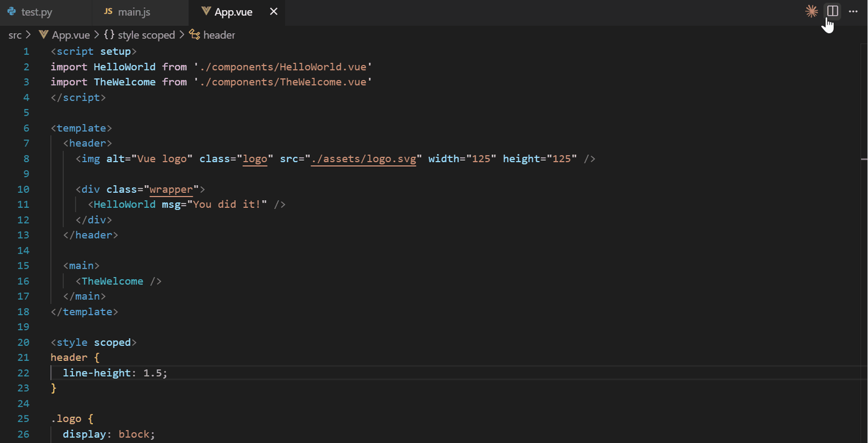Click line number 22 in the gutter
Screen dimensions: 868x443
(23, 373)
